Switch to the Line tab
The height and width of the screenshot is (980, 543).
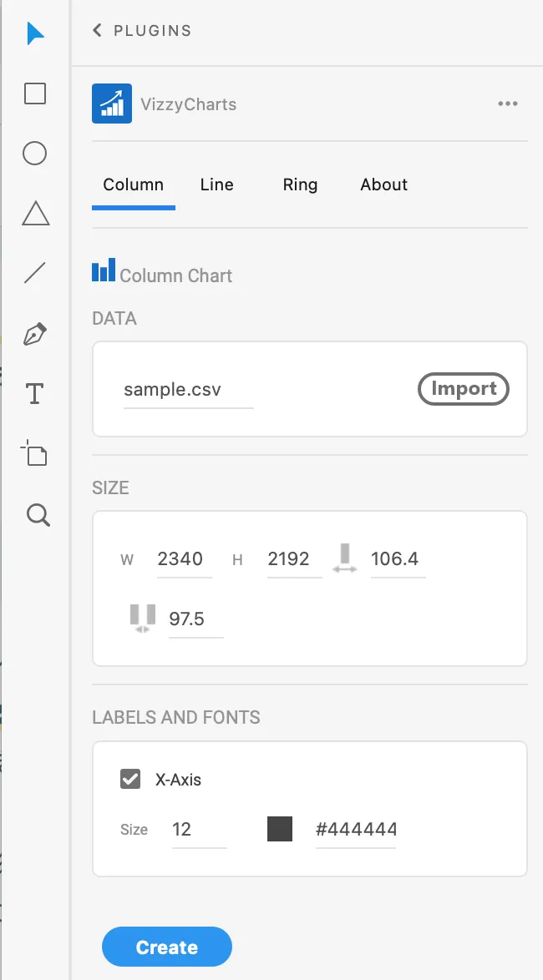point(217,185)
